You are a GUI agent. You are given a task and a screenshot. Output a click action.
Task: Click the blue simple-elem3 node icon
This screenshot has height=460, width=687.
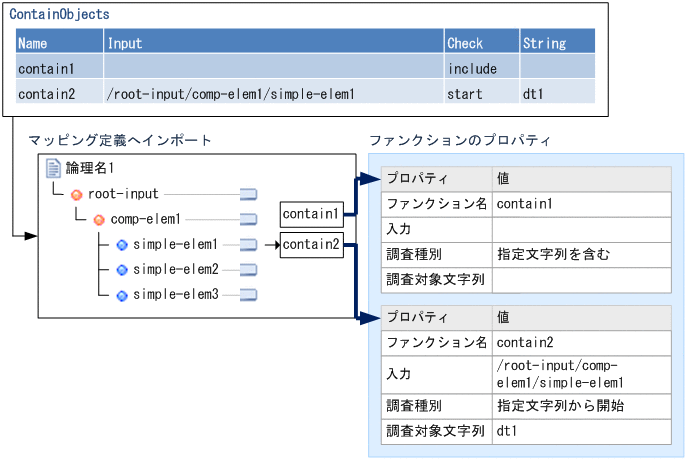(x=121, y=295)
